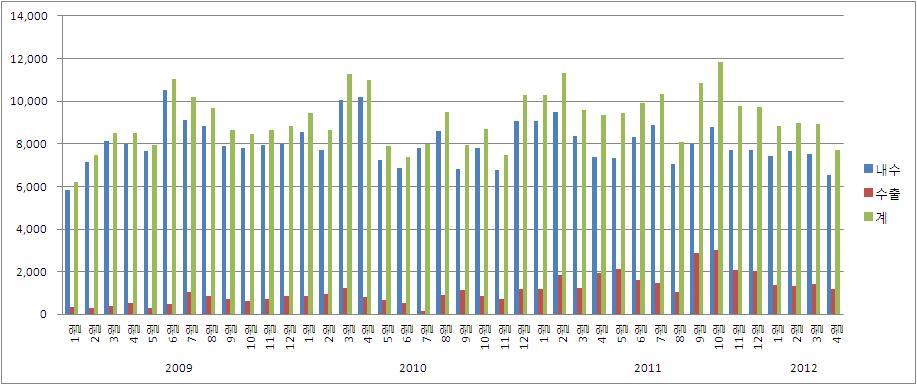
Task: Click the blue 내수 legend swatch
Action: (868, 169)
